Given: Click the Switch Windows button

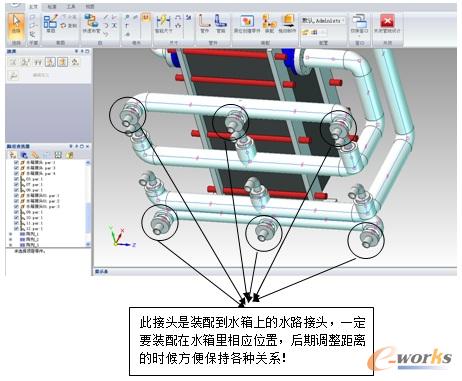Looking at the screenshot, I should click(359, 24).
